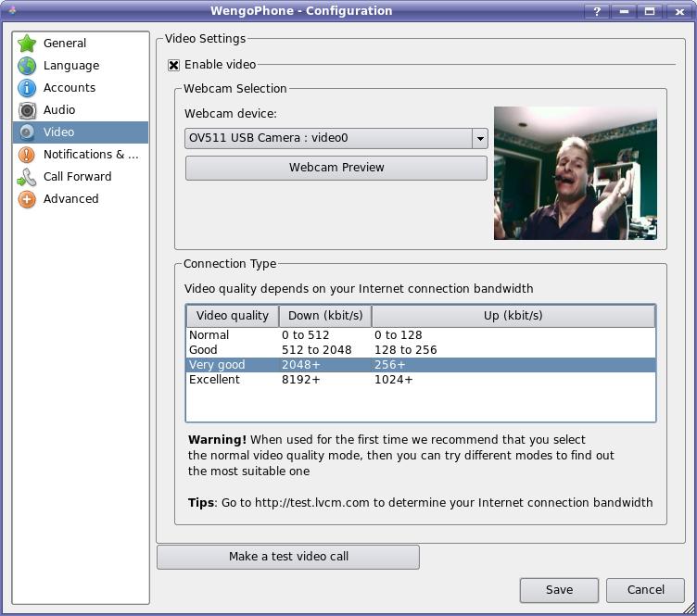The image size is (697, 616).
Task: Save the configuration settings
Action: [x=559, y=590]
